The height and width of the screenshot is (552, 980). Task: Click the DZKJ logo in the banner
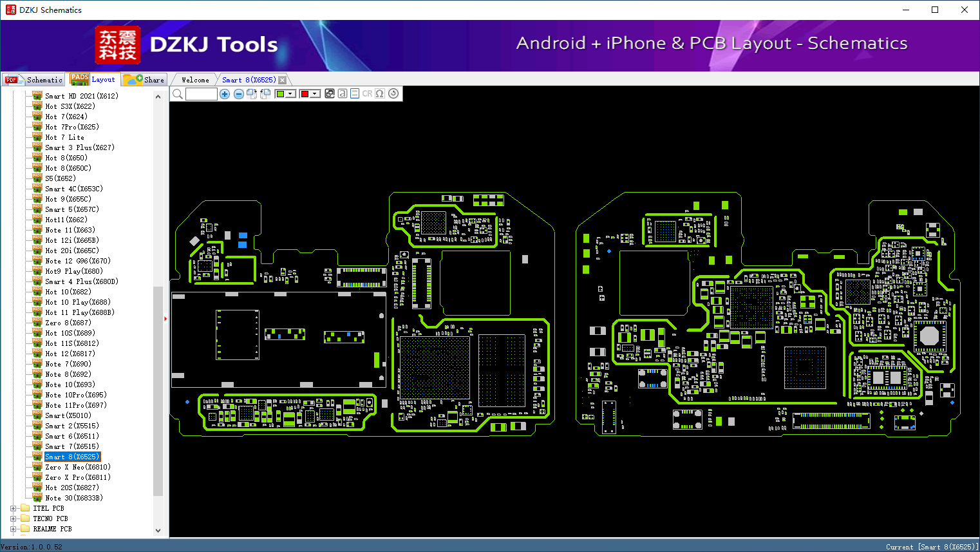(x=118, y=45)
